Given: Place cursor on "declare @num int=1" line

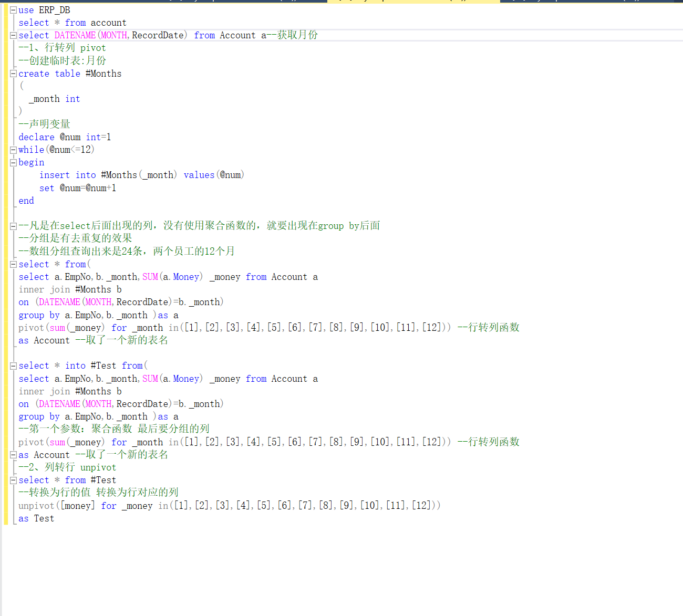Looking at the screenshot, I should 63,137.
